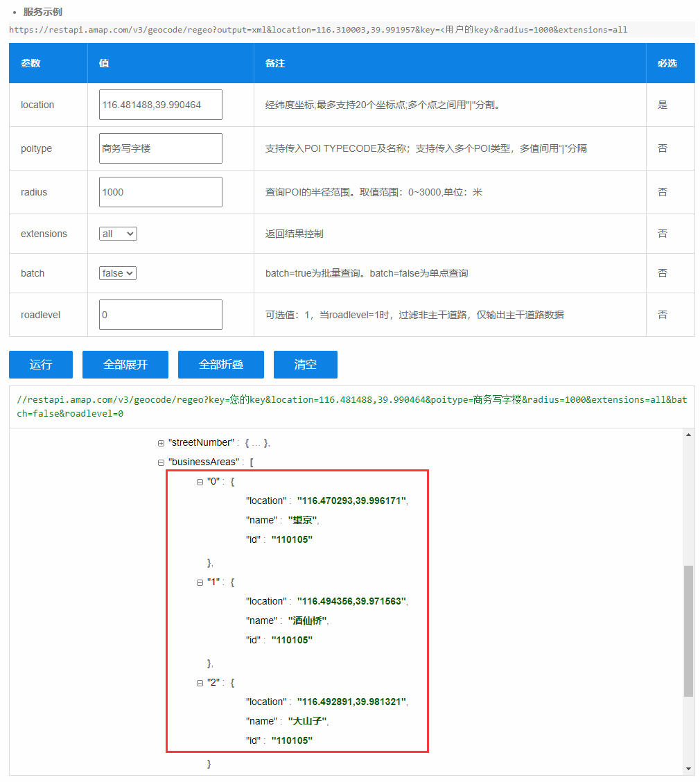Image resolution: width=700 pixels, height=782 pixels.
Task: Click the roadlevel input showing 0
Action: click(x=160, y=314)
